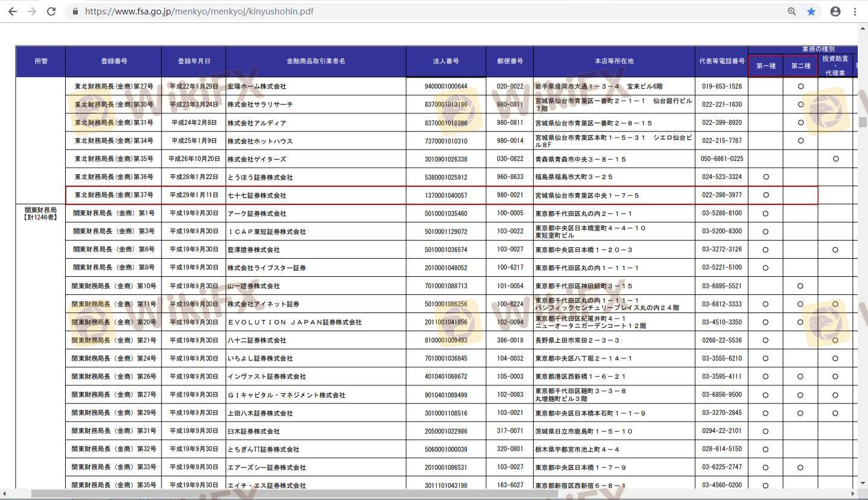Select ＧＩキャピタル・マネジメント株式会社 company name
This screenshot has width=868, height=500.
[x=287, y=395]
